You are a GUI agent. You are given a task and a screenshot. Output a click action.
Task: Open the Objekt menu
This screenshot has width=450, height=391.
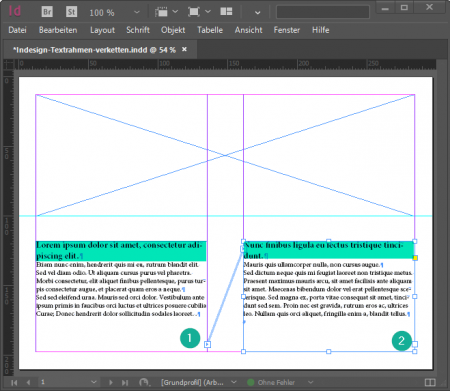tap(173, 30)
